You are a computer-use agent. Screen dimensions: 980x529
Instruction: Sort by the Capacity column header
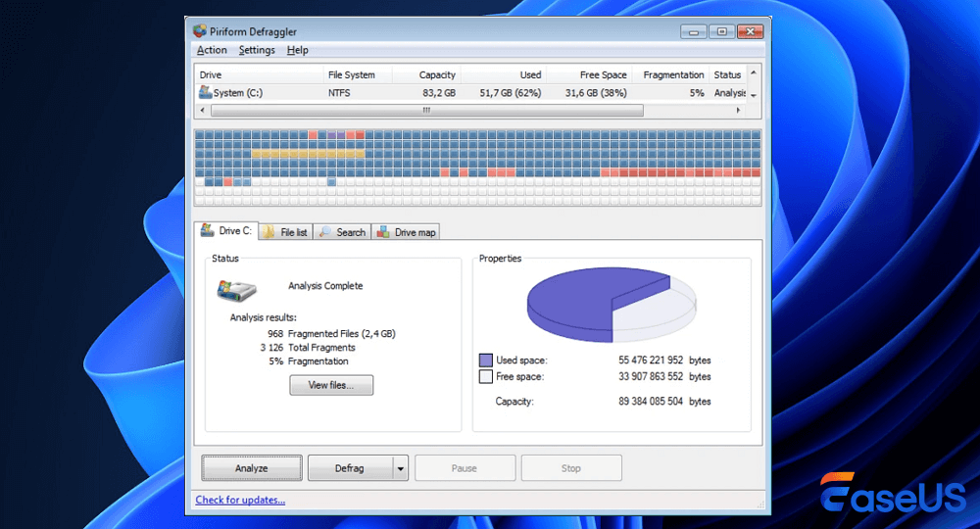[426, 75]
